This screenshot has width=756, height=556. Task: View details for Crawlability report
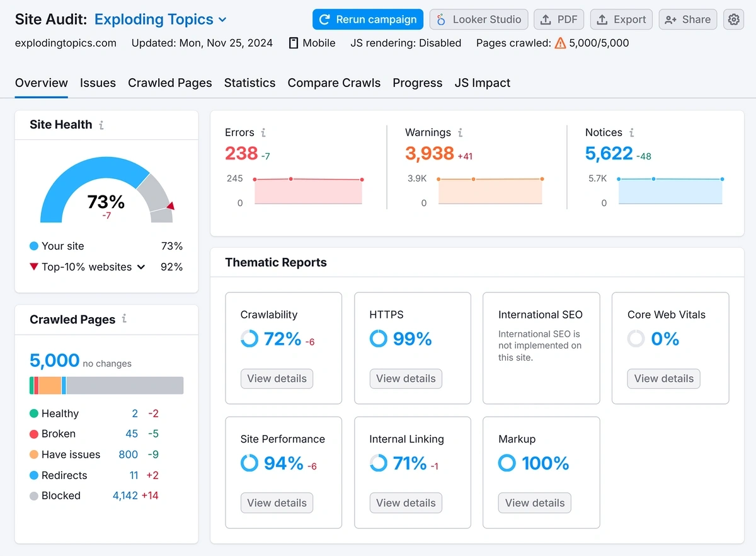[x=277, y=379]
